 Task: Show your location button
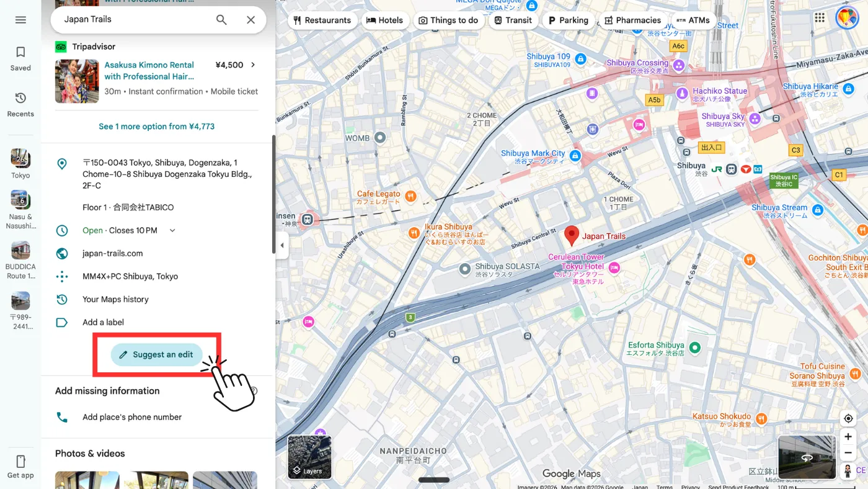coord(848,419)
